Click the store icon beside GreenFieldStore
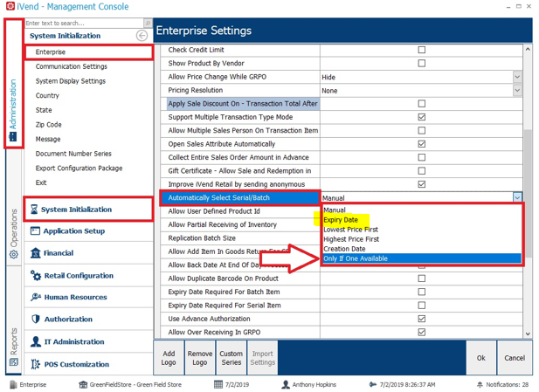539x392 pixels. [83, 384]
